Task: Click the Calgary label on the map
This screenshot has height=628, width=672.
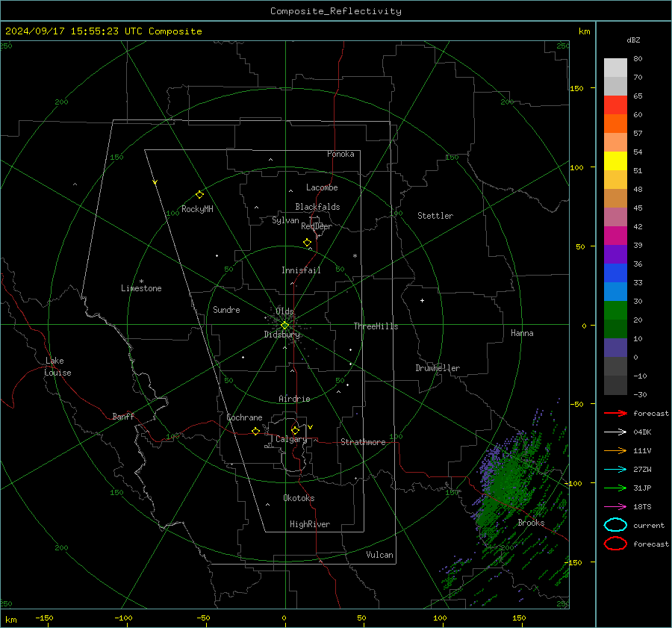Action: click(291, 439)
